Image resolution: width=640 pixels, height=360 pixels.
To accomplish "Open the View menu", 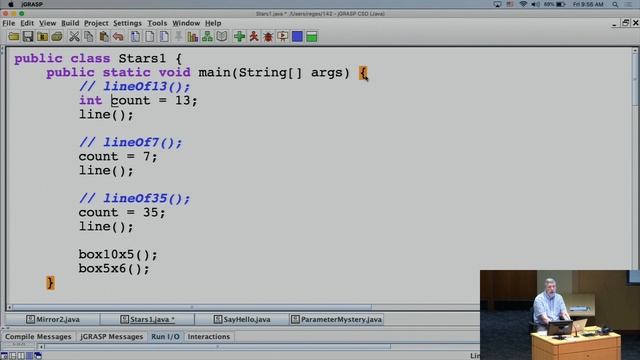I will (47, 23).
